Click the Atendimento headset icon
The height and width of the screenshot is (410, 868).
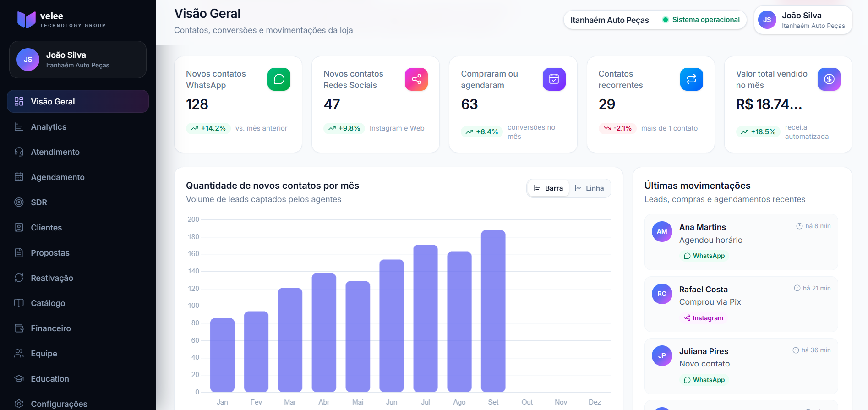[19, 152]
